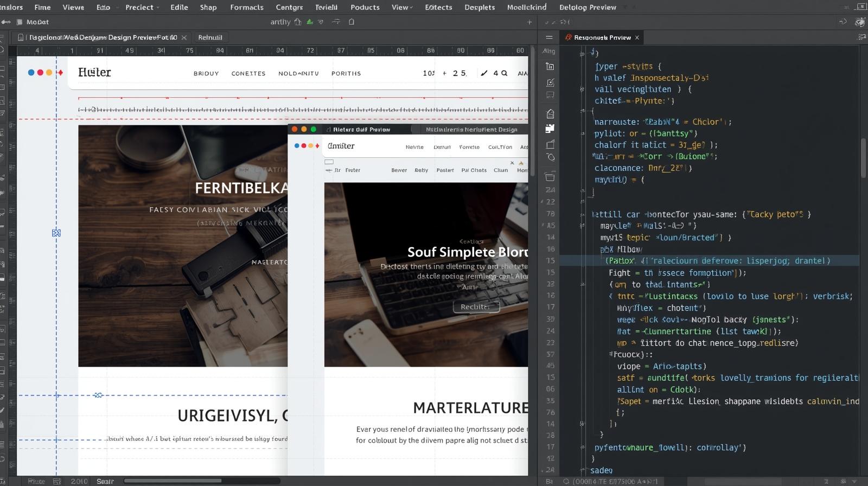Click the bug icon at the top right corner

click(860, 22)
